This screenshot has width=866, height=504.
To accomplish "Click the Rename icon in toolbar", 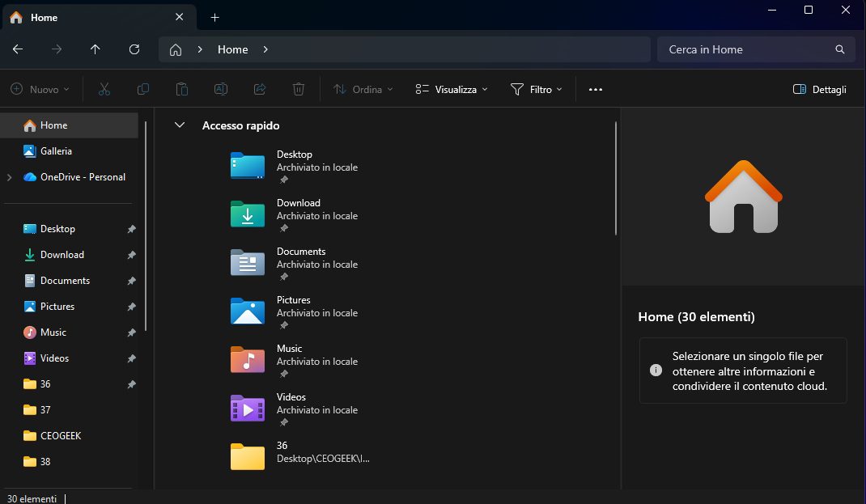I will click(221, 90).
